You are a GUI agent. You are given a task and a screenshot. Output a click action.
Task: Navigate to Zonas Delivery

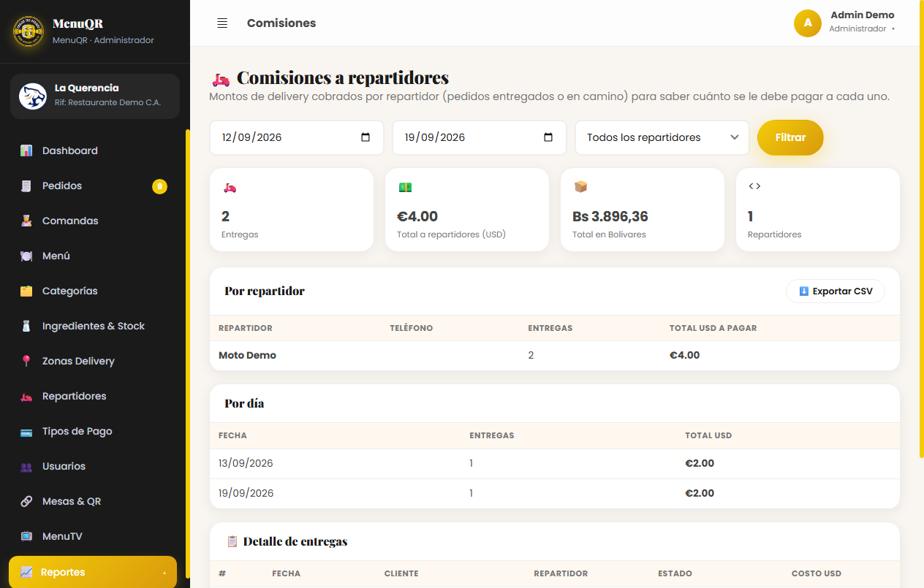tap(93, 361)
